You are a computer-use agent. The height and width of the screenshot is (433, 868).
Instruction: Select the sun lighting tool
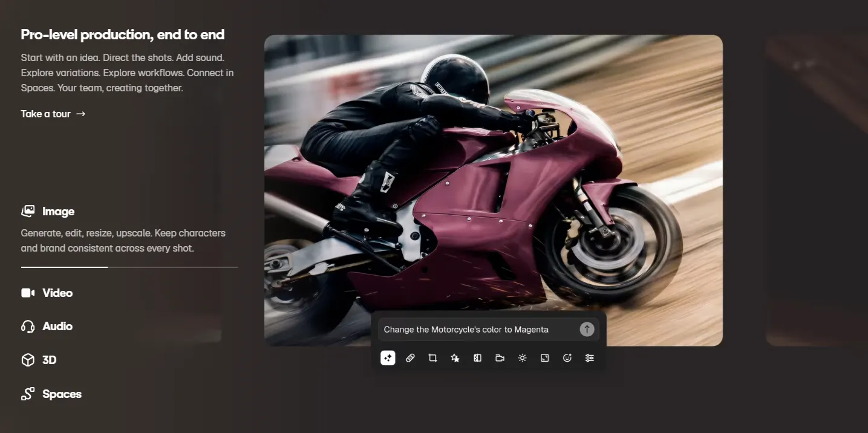click(x=523, y=358)
